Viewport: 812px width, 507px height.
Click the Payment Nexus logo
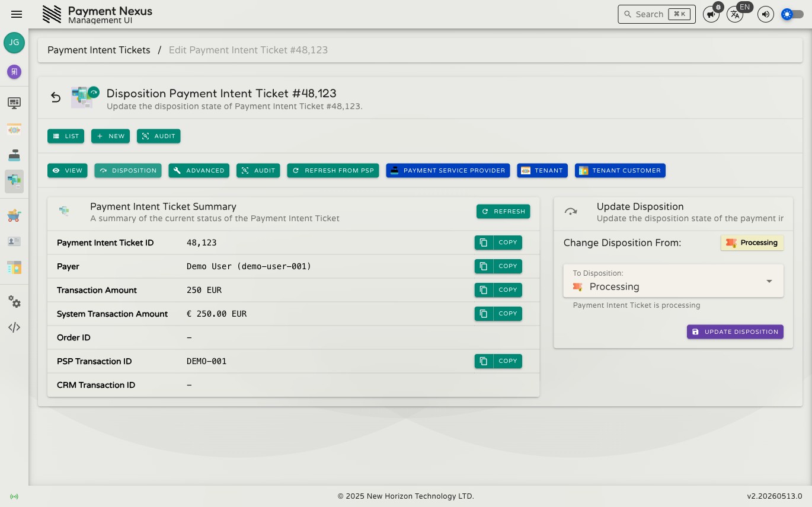52,14
